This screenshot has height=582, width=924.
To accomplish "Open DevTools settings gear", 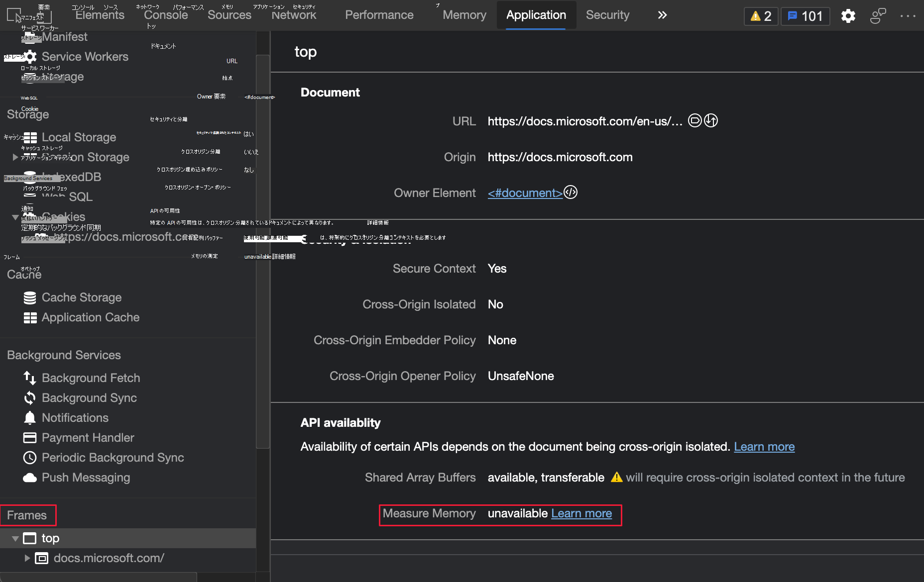I will [848, 16].
